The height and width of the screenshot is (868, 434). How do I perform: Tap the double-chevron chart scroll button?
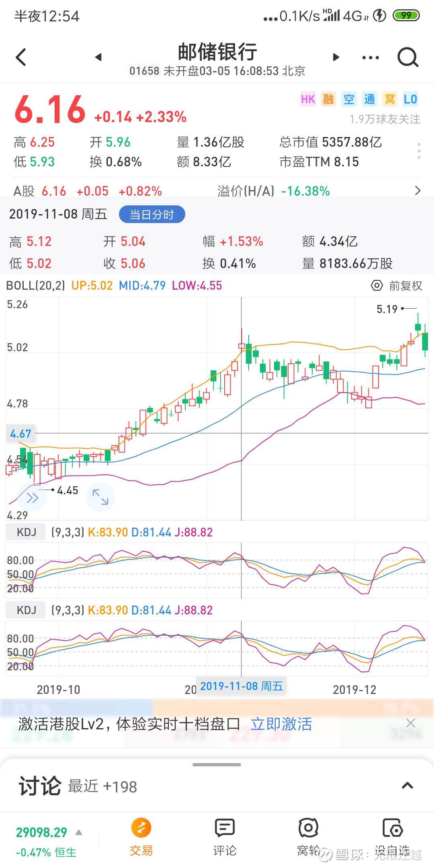click(x=32, y=498)
